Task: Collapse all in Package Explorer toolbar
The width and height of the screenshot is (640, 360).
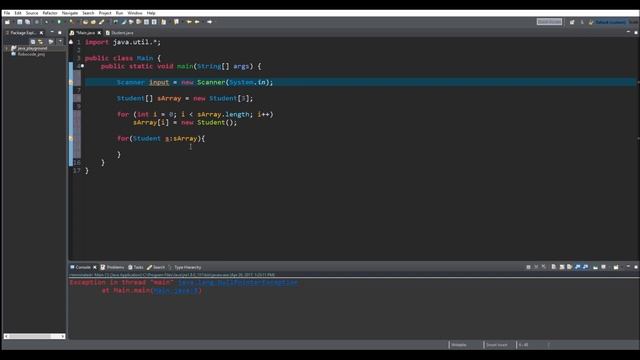Action: click(33, 42)
